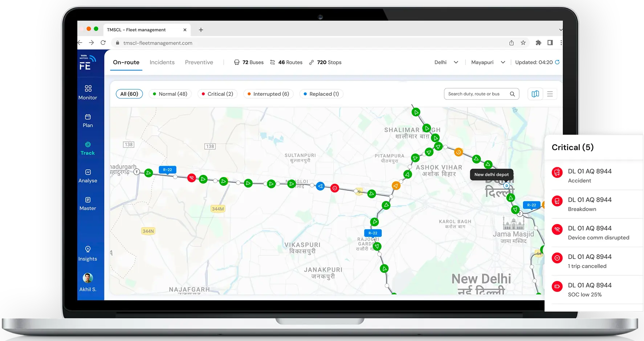Toggle the Normal (48) filter chip
Viewport: 644px width, 341px height.
coord(170,94)
